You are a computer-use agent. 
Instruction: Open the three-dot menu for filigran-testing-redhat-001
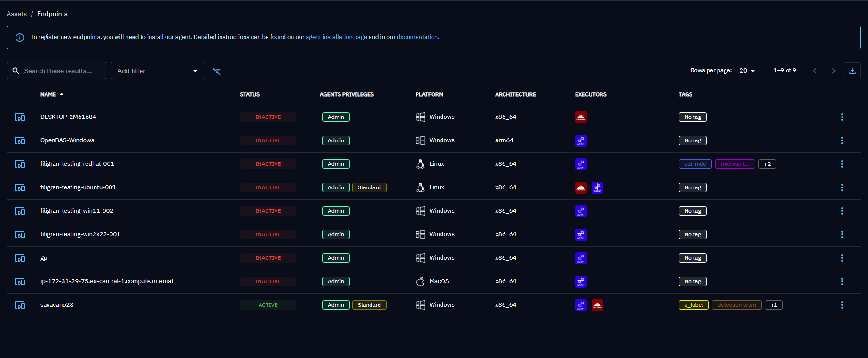click(x=842, y=164)
